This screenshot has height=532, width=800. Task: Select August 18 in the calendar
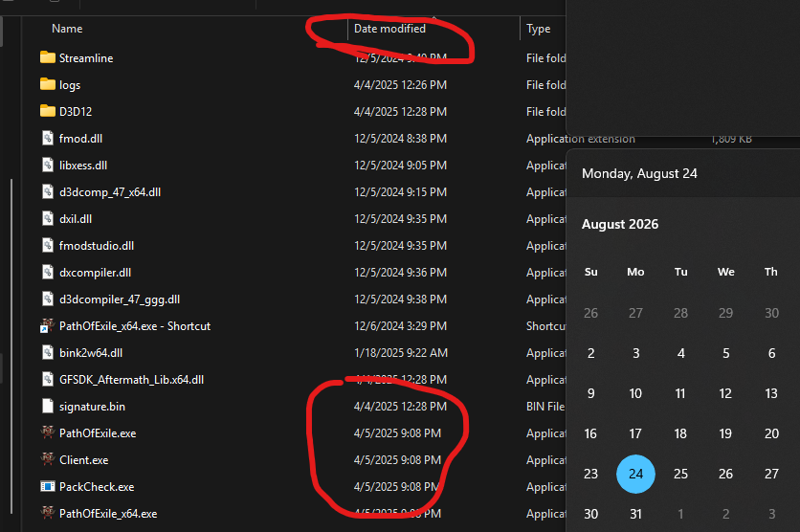(680, 433)
